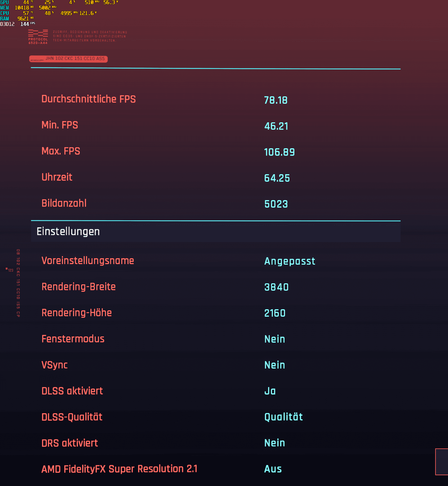Click the PROTOCOL 6520-A44 logo icon
Viewport: 448px width, 486px height.
[38, 37]
